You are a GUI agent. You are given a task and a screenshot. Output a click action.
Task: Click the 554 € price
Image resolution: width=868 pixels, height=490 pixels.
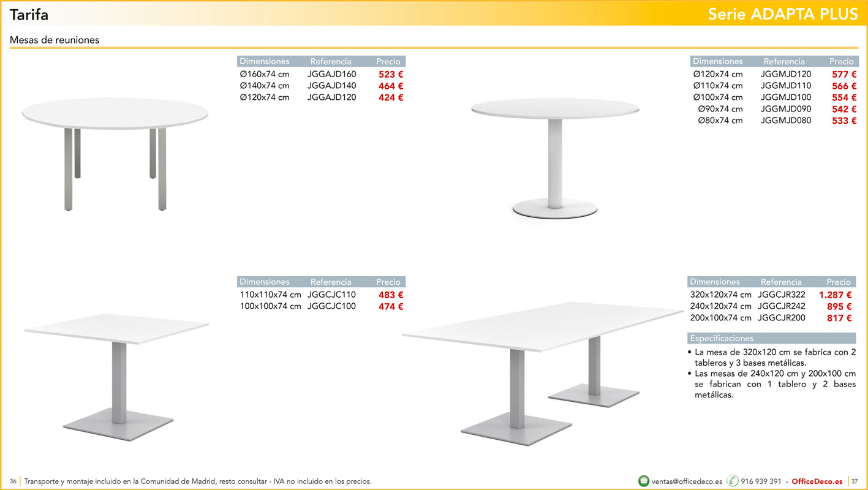[844, 98]
